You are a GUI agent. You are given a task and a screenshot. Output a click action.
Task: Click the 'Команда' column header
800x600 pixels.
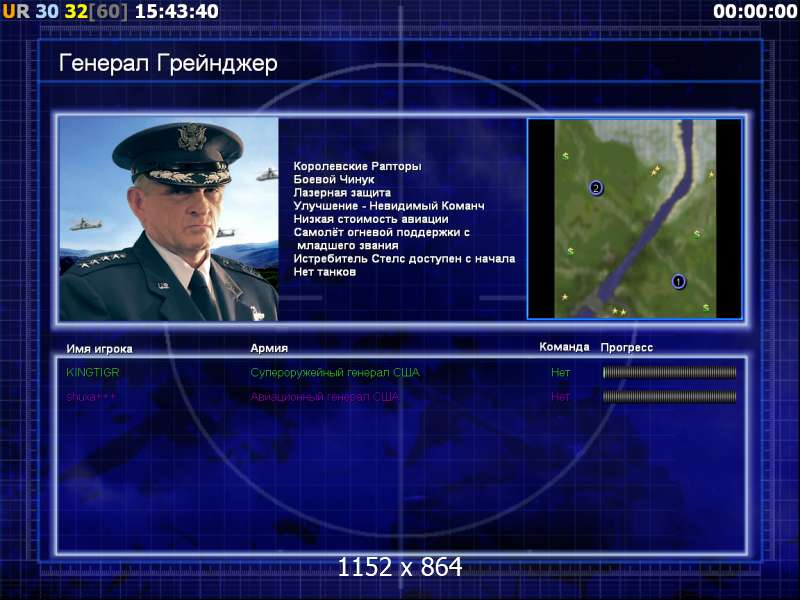click(564, 347)
